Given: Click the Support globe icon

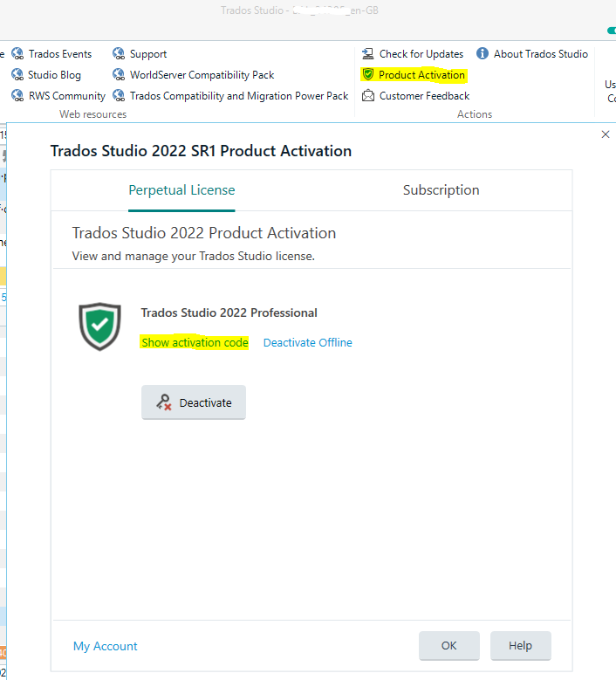Looking at the screenshot, I should [x=119, y=54].
